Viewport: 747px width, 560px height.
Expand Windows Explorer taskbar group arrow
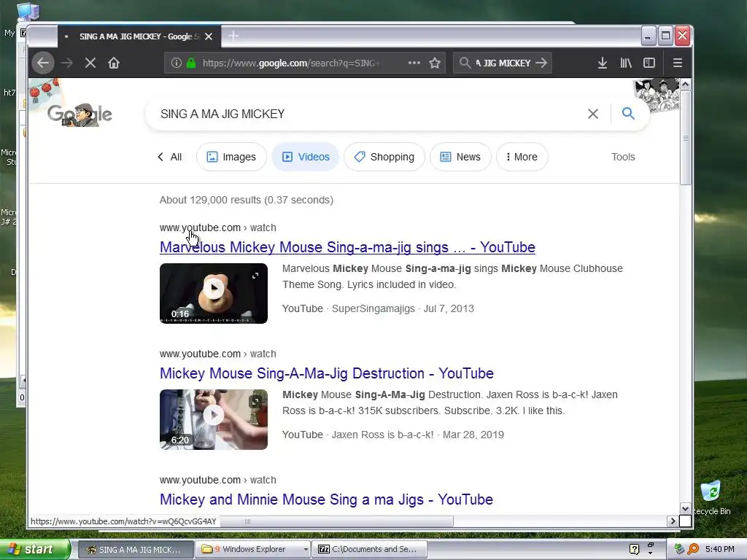click(306, 549)
